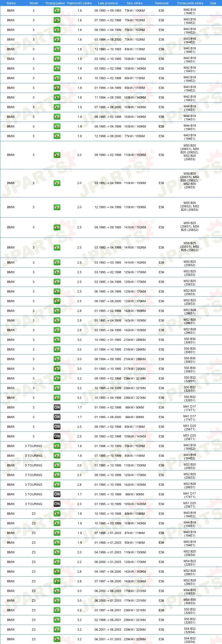Click the 87kW / 118KM power cell

tap(135, 533)
